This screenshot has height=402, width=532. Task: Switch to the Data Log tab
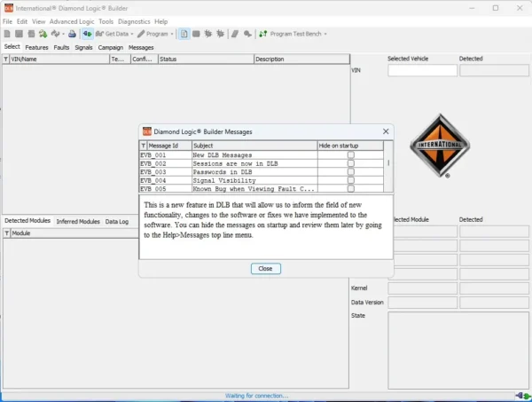(x=117, y=221)
